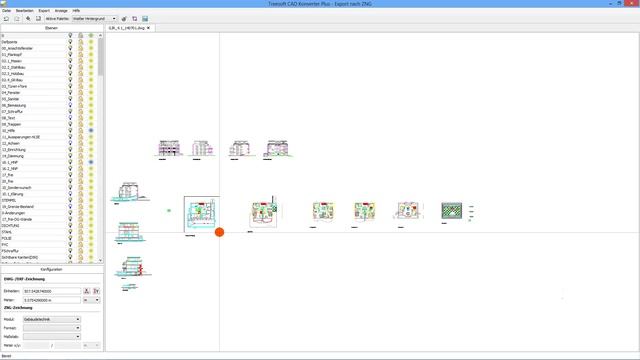This screenshot has height=360, width=640.
Task: Click the Y axis icon by Einheiten
Action: point(96,291)
